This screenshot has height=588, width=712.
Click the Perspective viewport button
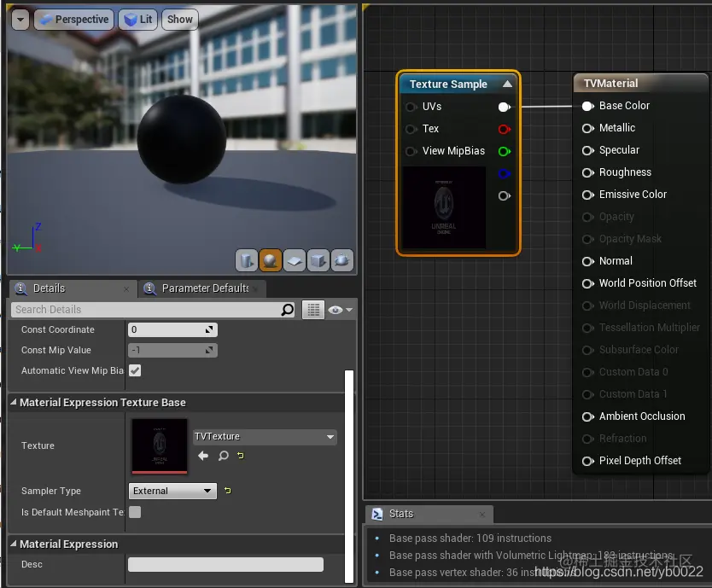click(74, 20)
